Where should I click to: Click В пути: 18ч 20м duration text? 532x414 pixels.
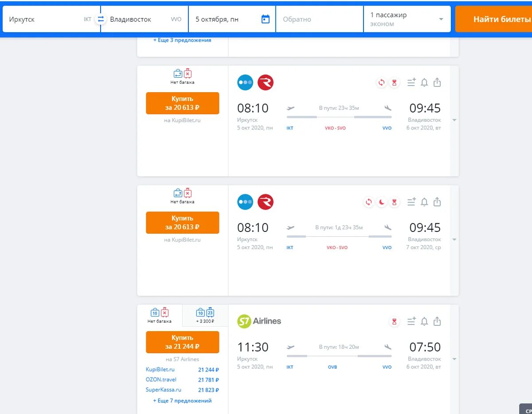point(339,347)
